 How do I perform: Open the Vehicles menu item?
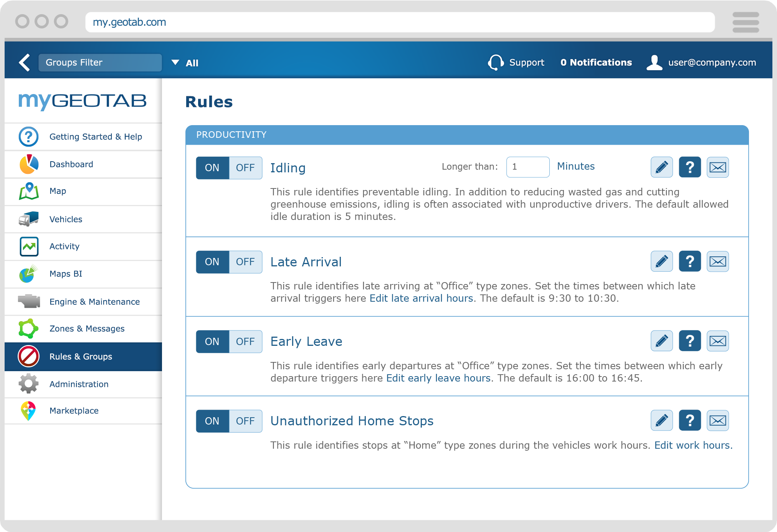click(83, 219)
